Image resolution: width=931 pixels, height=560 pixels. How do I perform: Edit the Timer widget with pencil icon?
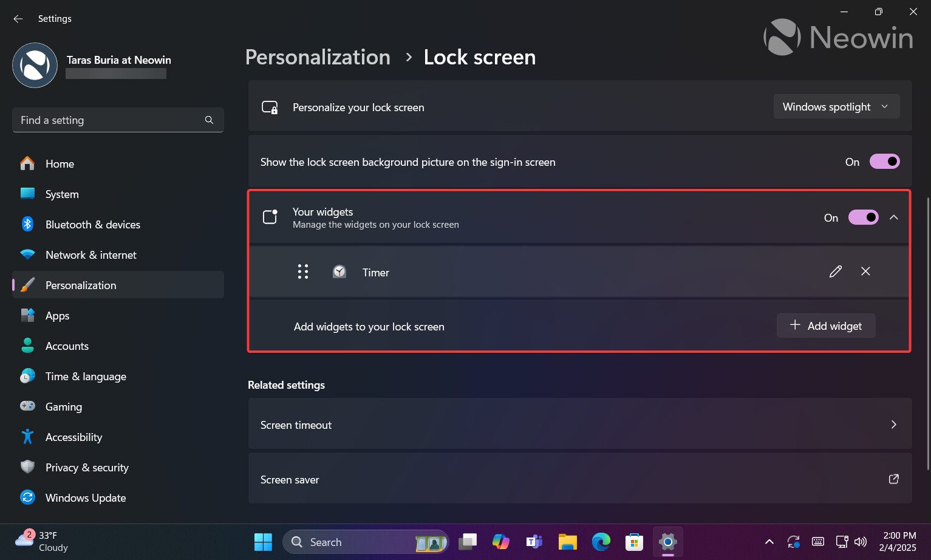coord(835,271)
